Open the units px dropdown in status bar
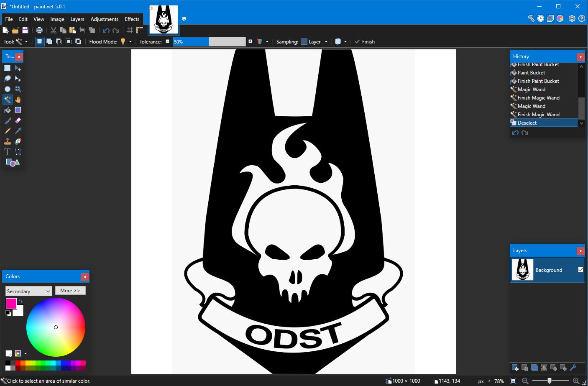 tap(484, 381)
